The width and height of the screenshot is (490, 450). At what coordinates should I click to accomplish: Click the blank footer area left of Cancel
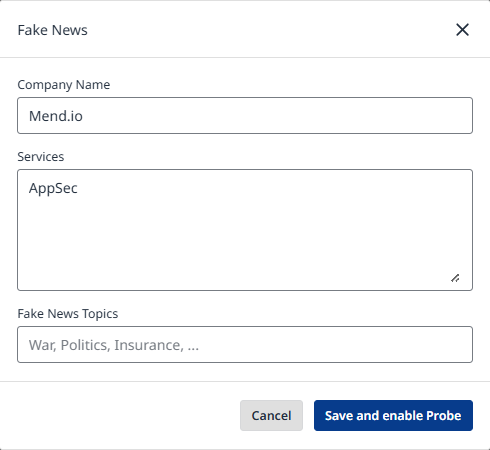click(x=120, y=415)
